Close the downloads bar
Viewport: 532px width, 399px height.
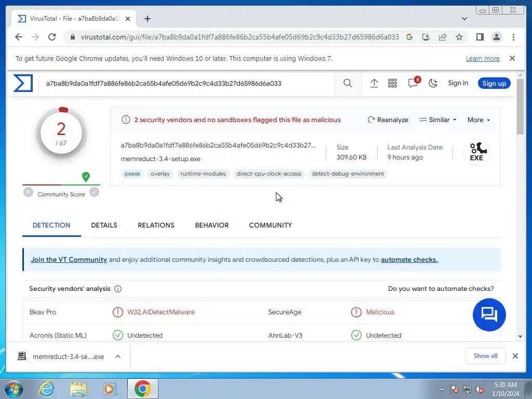pyautogui.click(x=515, y=355)
